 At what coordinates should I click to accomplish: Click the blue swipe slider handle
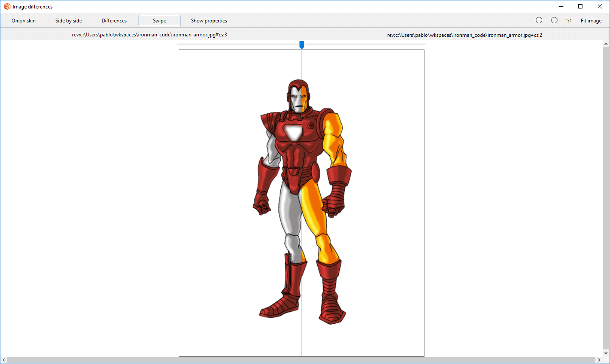(x=302, y=44)
